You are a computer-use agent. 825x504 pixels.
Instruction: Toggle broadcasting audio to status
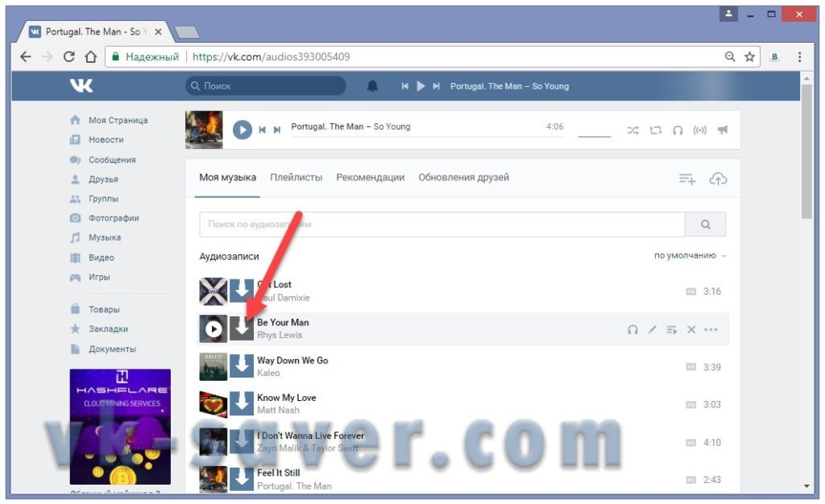700,130
